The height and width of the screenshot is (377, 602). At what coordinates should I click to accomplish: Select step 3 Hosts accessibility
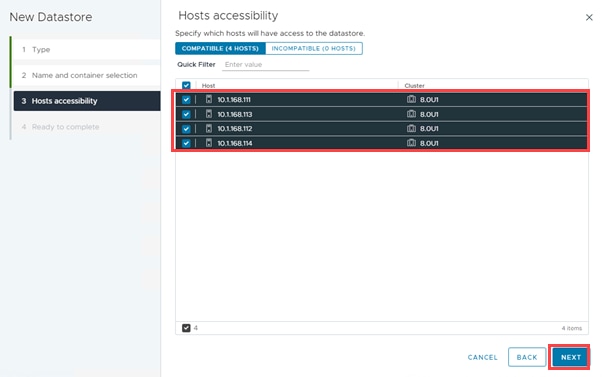tap(87, 101)
